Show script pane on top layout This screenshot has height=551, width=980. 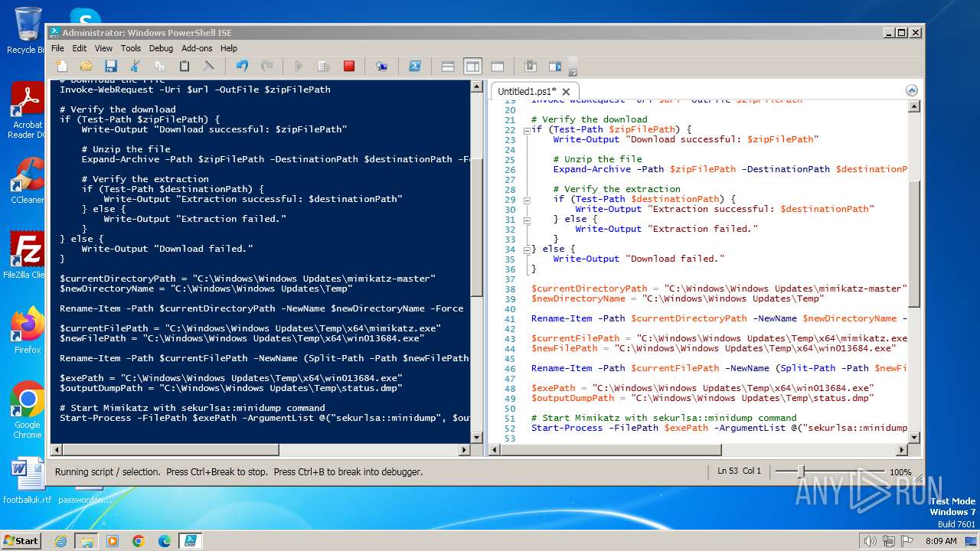(x=448, y=67)
